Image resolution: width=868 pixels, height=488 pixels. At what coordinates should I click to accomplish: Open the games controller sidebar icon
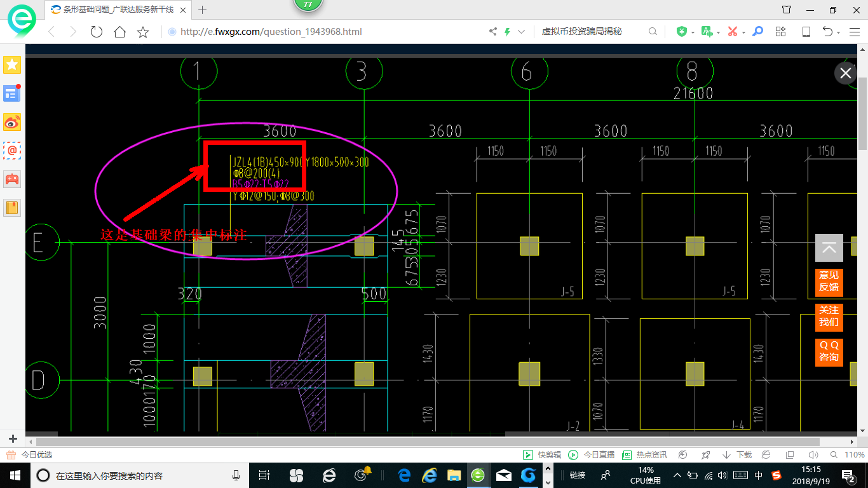[12, 179]
